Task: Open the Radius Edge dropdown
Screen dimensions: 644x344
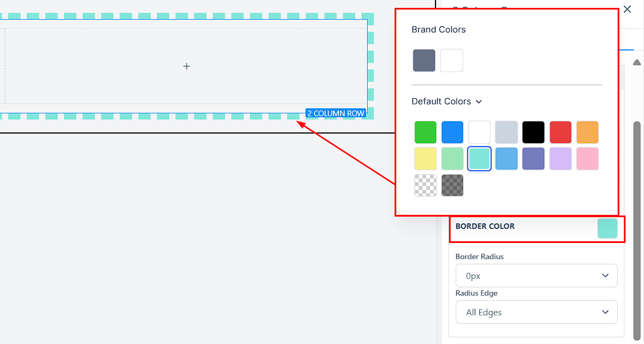Action: (x=536, y=312)
